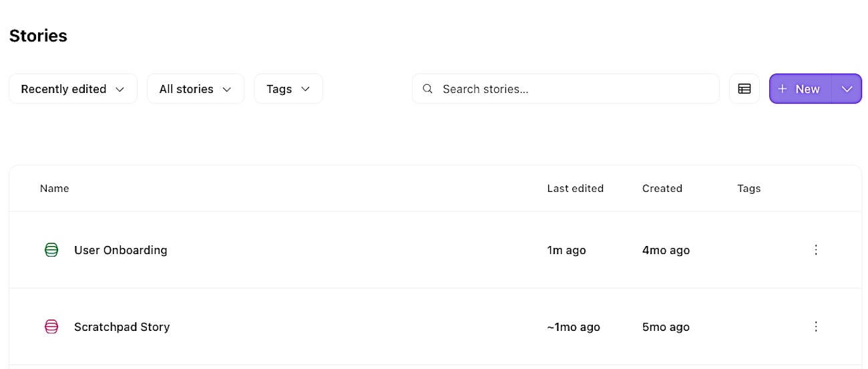Open more options for User Onboarding

[815, 250]
